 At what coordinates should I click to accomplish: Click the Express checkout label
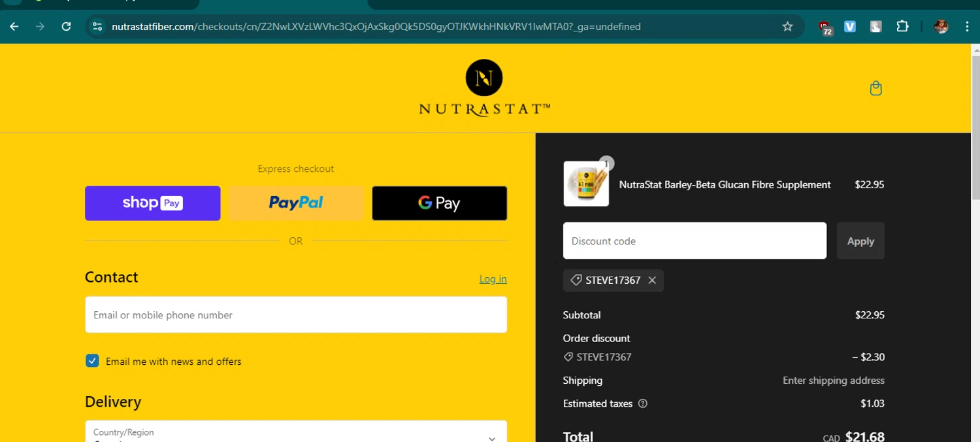pyautogui.click(x=296, y=169)
